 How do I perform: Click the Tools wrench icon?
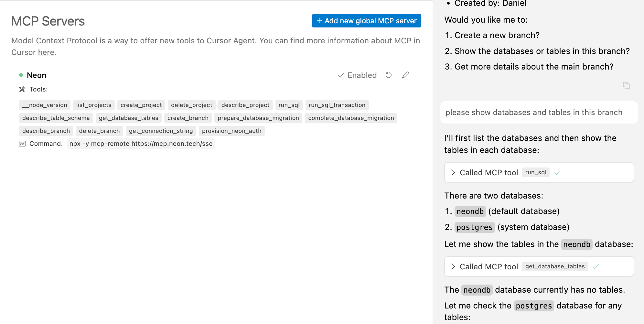pyautogui.click(x=22, y=89)
